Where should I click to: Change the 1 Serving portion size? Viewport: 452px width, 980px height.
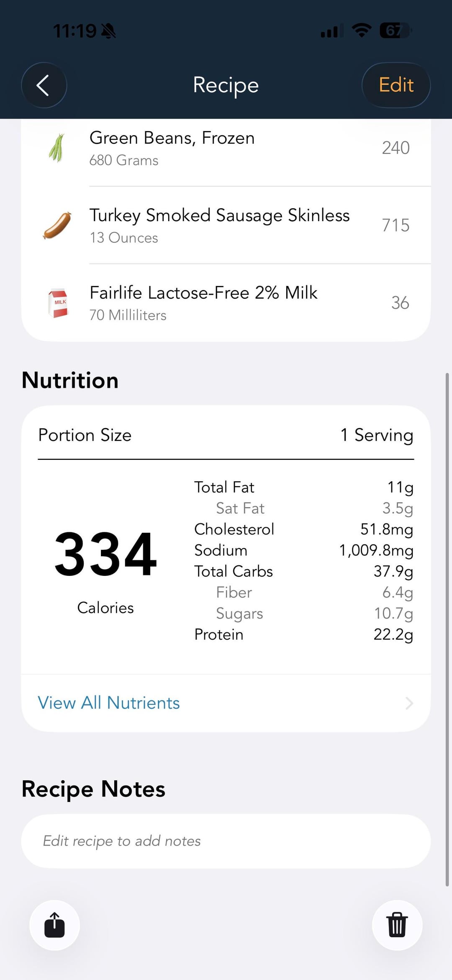[377, 435]
